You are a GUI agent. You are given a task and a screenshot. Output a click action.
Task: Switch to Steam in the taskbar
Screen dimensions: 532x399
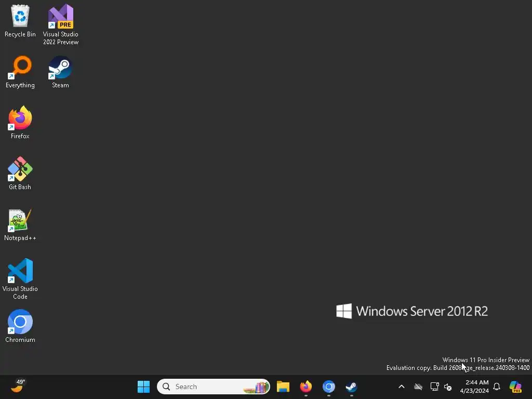click(x=351, y=387)
